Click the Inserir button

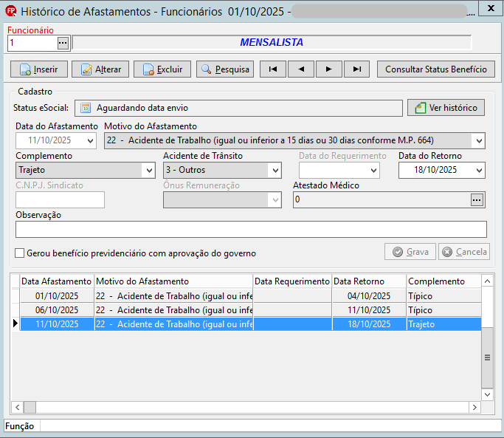(x=39, y=69)
